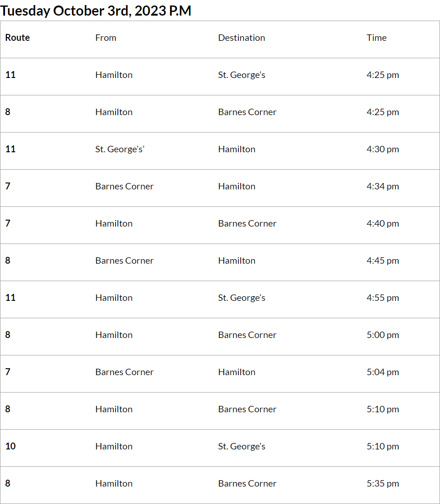
Task: Select the 5:35 pm time cell
Action: [382, 484]
